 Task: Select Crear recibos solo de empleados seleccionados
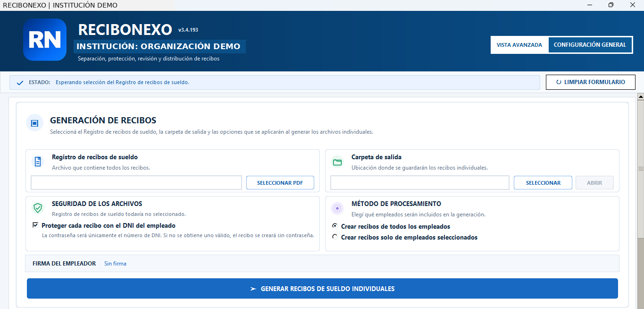[x=335, y=237]
